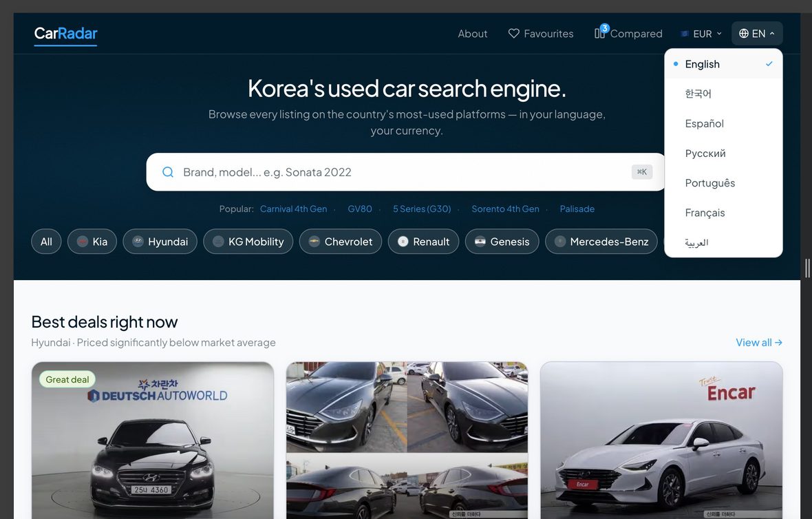
Task: Switch the language to Español
Action: 723,124
